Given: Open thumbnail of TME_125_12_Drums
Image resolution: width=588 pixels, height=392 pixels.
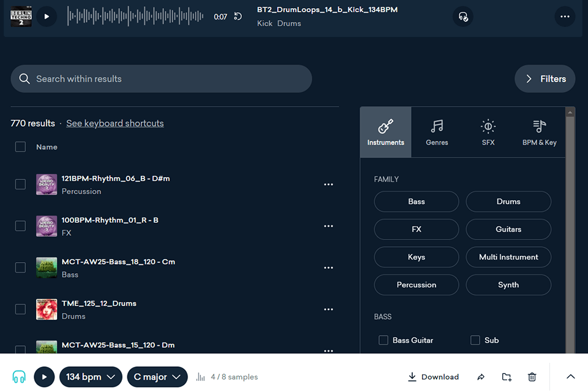Looking at the screenshot, I should pos(47,309).
